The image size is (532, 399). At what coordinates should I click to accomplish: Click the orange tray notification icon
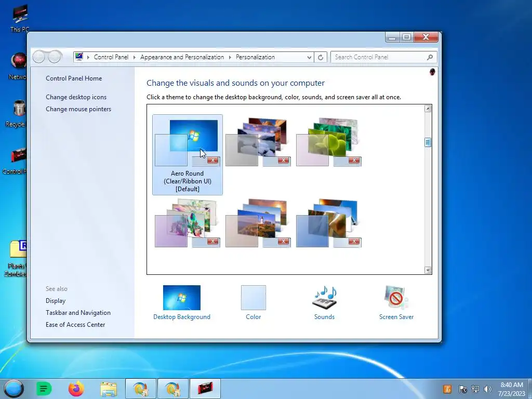[x=447, y=389]
